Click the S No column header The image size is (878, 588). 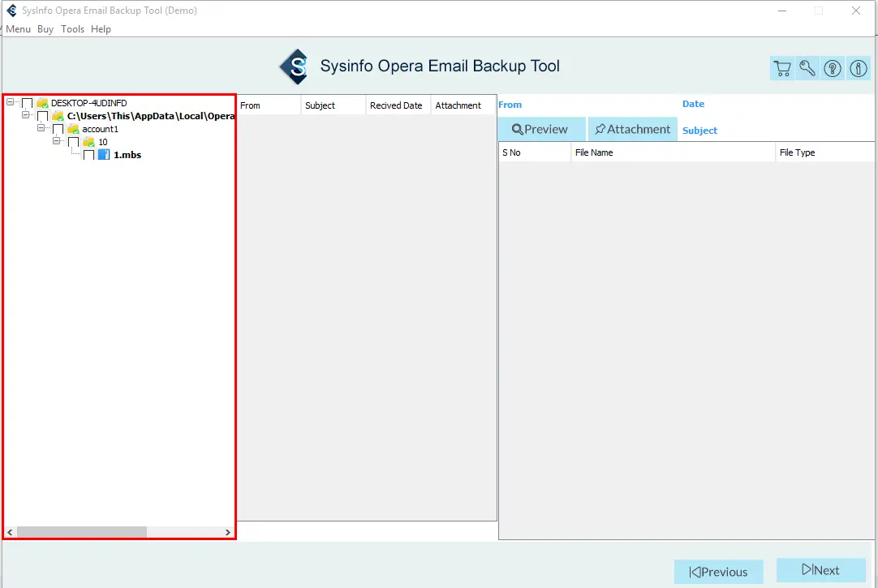click(x=535, y=152)
